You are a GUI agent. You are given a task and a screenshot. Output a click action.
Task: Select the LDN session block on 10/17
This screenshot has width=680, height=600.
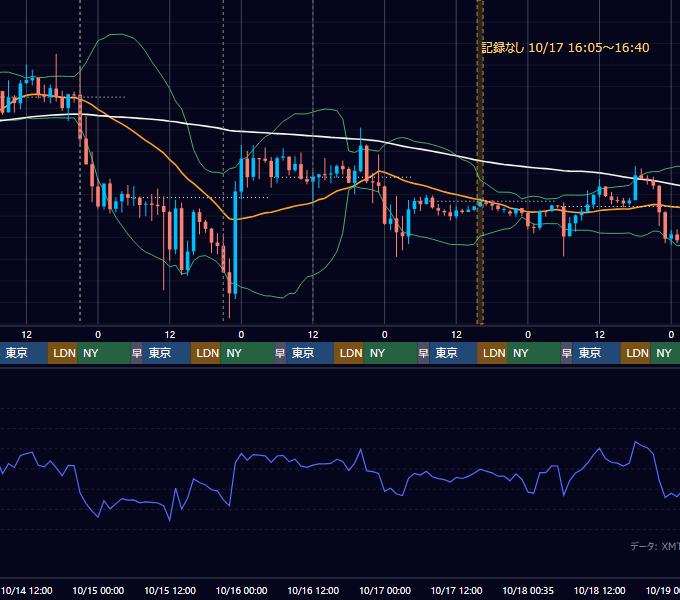pyautogui.click(x=492, y=353)
